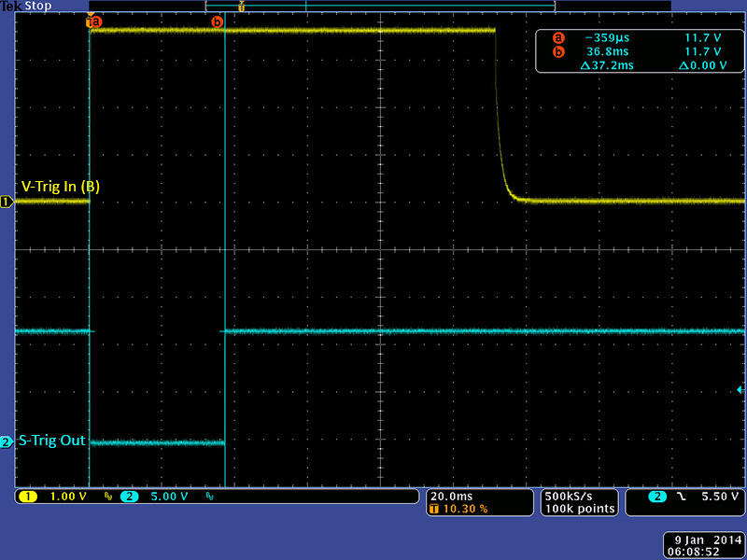
Task: Click the channel 1 ground reference marker
Action: pos(7,201)
